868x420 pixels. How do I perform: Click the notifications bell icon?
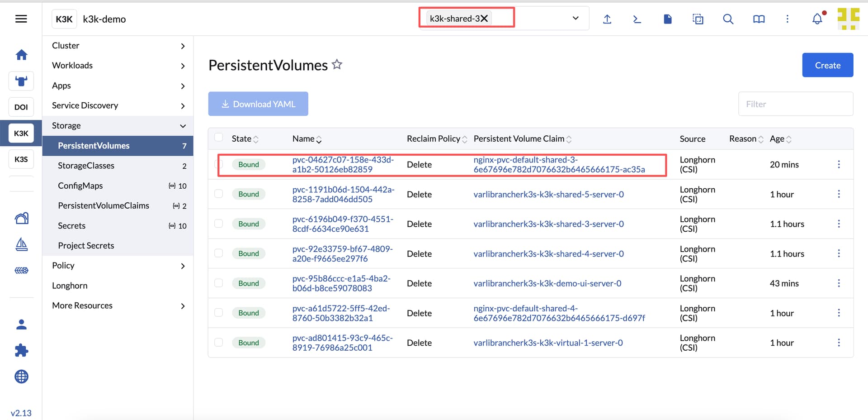pos(817,19)
